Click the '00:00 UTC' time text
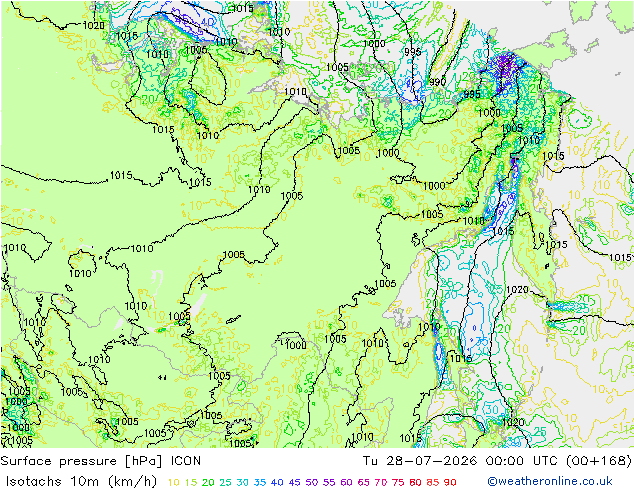This screenshot has width=634, height=490. [521, 461]
